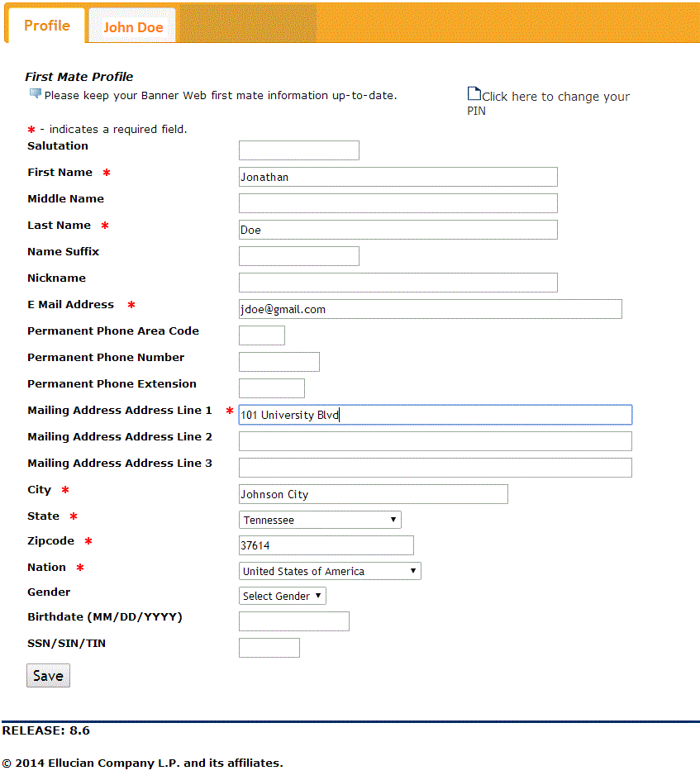Viewport: 700px width, 780px height.
Task: Open the State dropdown showing Tennessee
Action: point(320,520)
